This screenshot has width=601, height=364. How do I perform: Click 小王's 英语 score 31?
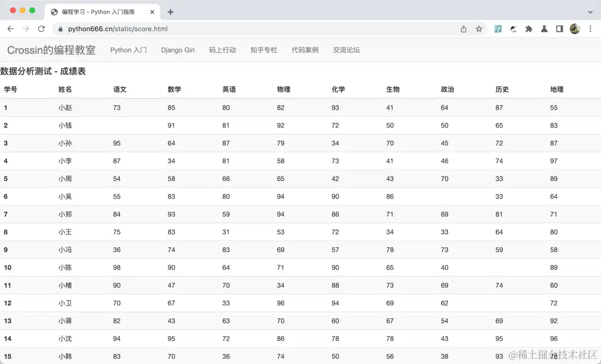226,232
